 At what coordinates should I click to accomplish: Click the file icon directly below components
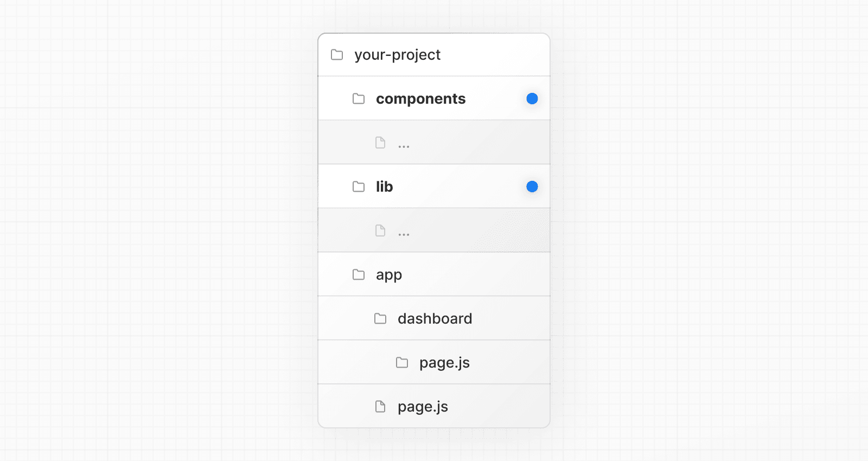(380, 143)
